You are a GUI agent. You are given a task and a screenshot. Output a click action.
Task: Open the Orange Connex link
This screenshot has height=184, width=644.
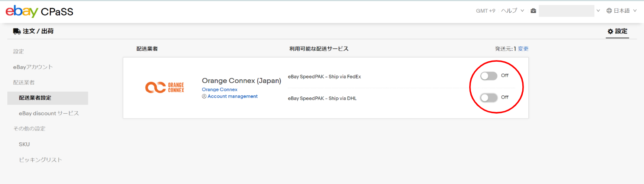(x=219, y=90)
